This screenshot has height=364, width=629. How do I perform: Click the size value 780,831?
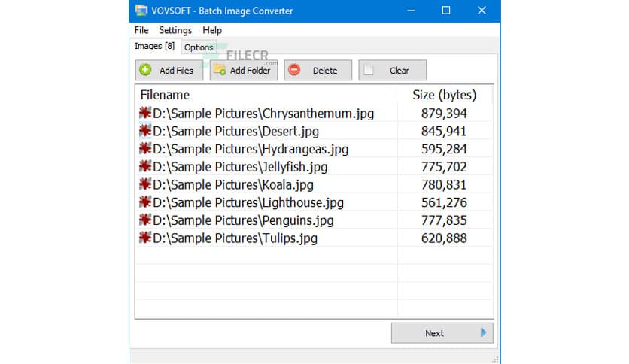tap(444, 185)
